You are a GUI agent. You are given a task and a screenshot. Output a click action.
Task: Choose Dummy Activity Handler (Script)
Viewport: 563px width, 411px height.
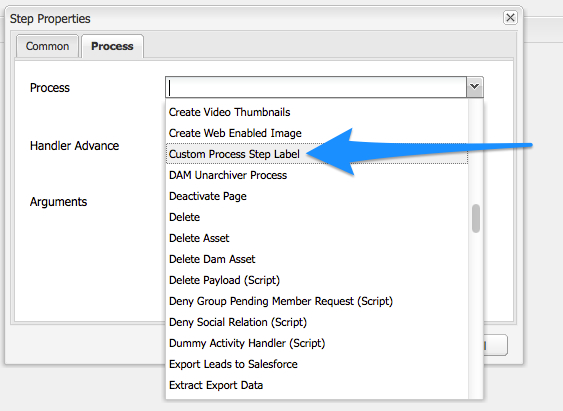[x=317, y=343]
